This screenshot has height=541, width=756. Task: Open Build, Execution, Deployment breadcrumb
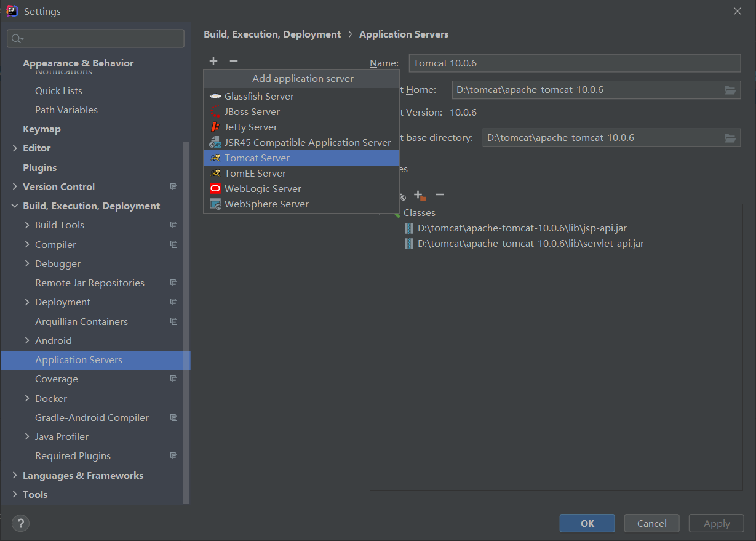coord(272,34)
